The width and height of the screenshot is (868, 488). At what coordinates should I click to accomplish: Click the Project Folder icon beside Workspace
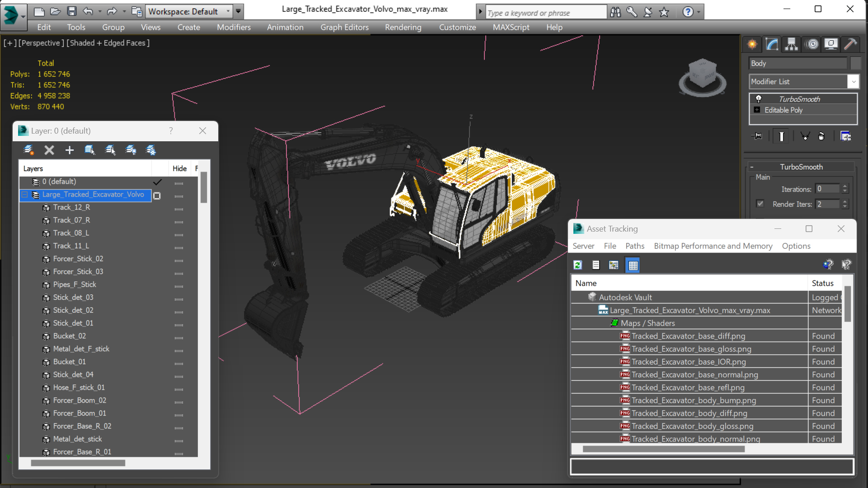pyautogui.click(x=136, y=11)
